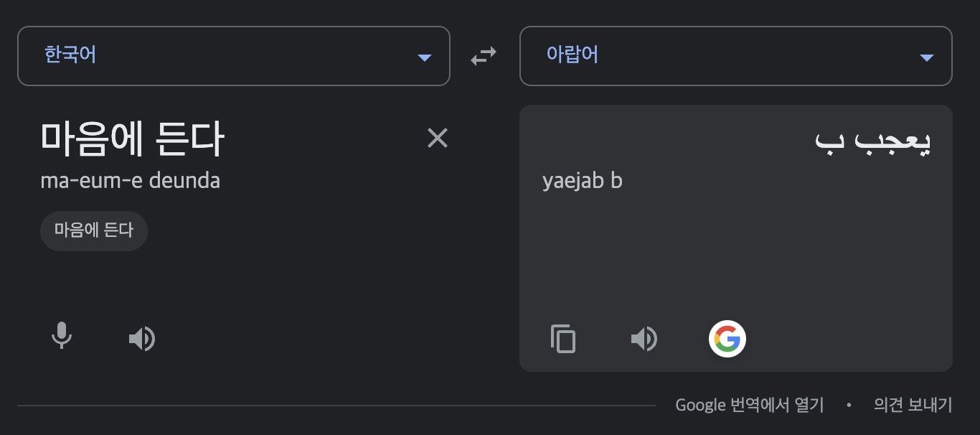
Task: Listen to the Arabic translation
Action: 644,339
